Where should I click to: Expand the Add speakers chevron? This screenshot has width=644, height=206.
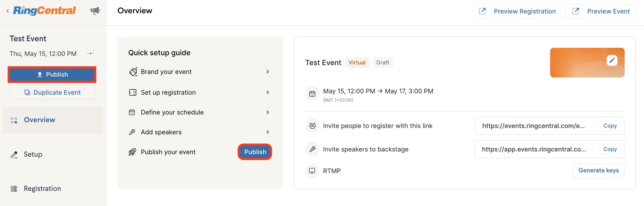(x=268, y=132)
